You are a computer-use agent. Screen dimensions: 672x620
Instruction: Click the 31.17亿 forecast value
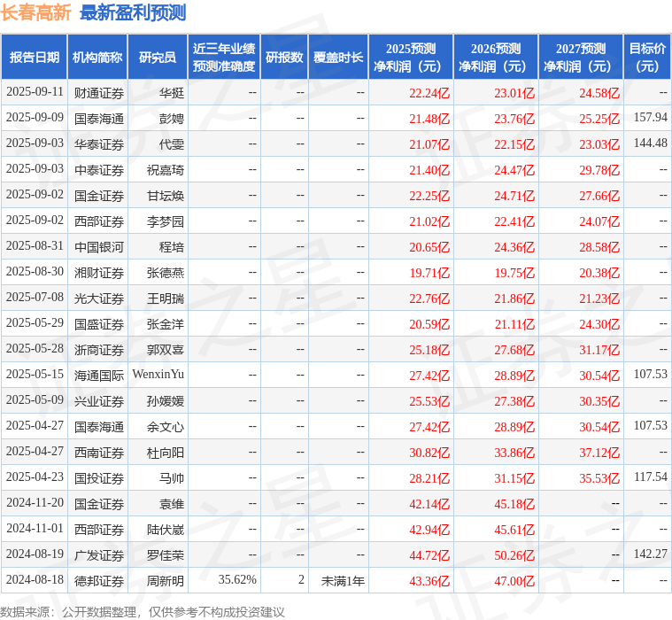(599, 351)
